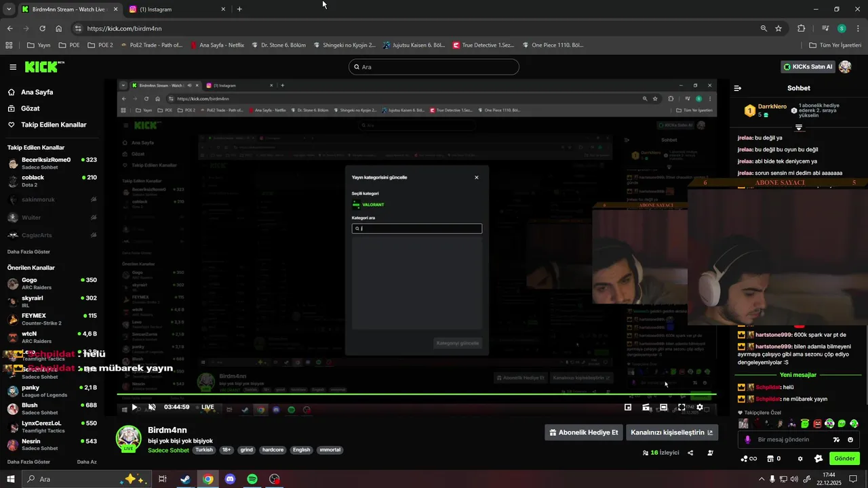Click the purple microphone icon in chat

point(747,440)
